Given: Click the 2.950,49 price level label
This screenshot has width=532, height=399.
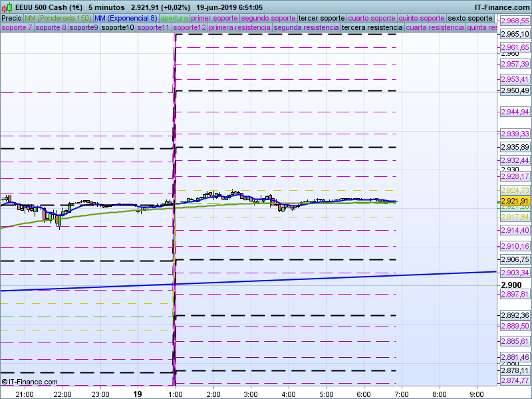Looking at the screenshot, I should 515,90.
